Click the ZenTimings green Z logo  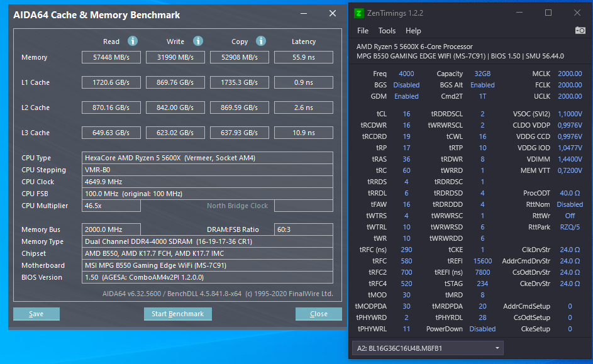(x=358, y=13)
